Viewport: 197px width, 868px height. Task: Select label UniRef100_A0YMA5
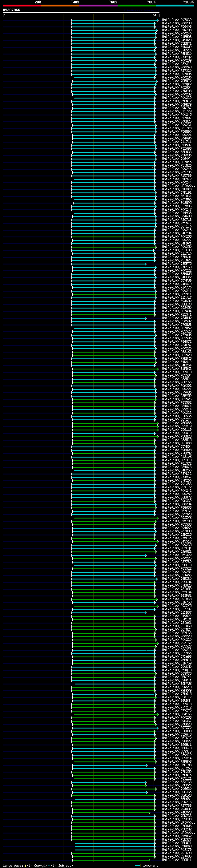(176, 74)
